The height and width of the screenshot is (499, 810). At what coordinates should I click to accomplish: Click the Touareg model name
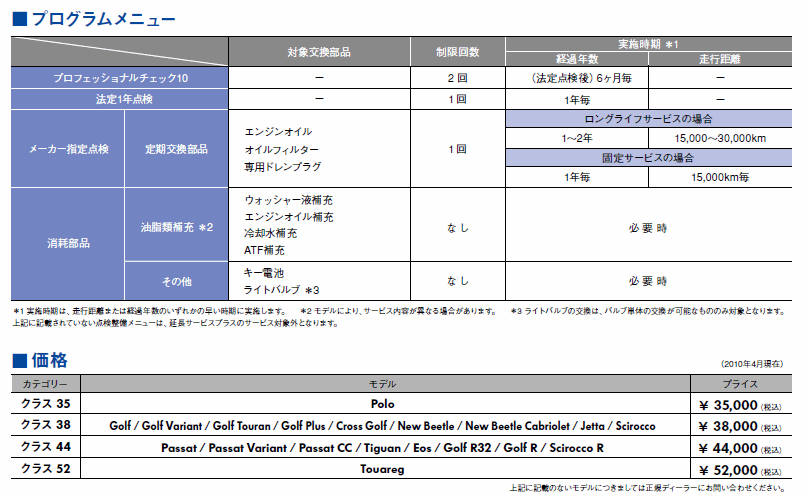(382, 470)
